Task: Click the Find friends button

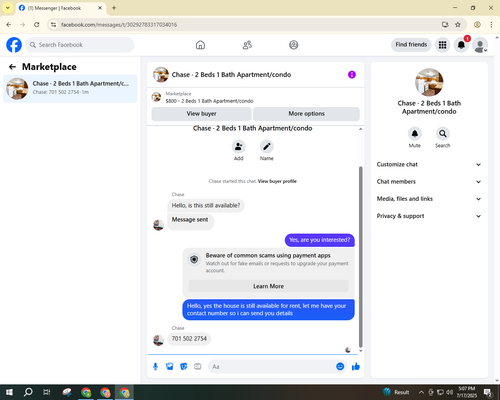Action: [411, 45]
